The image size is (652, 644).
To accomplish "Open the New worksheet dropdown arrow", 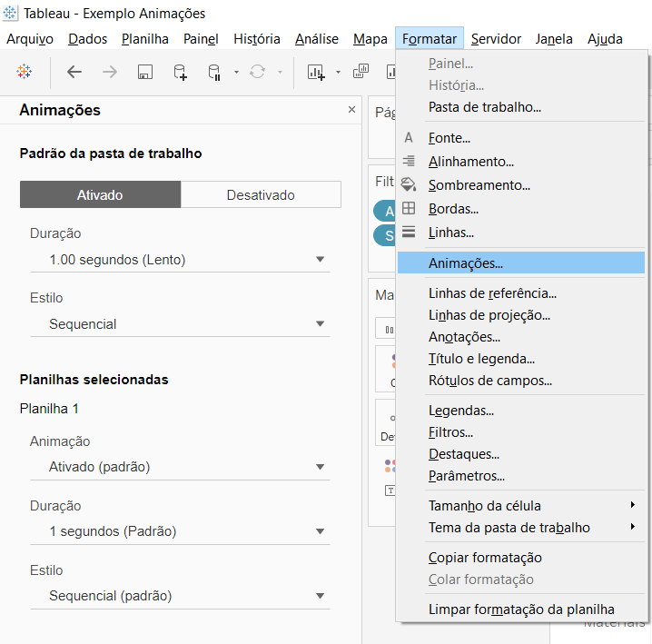I will pyautogui.click(x=338, y=72).
